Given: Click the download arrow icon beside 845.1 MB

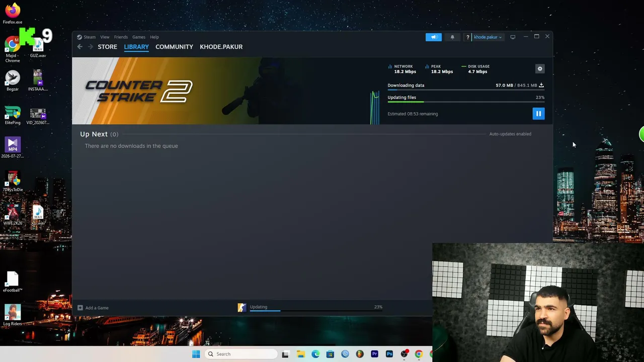Looking at the screenshot, I should click(541, 85).
